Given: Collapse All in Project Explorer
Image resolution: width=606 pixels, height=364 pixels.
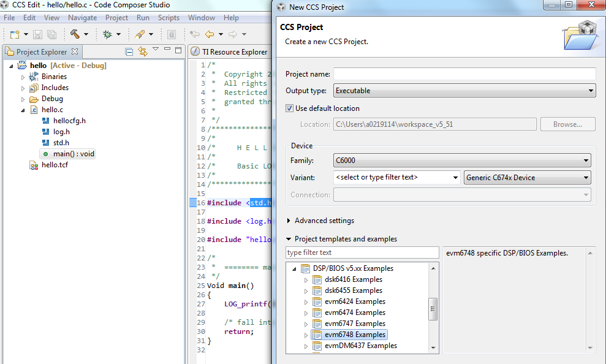Looking at the screenshot, I should (x=129, y=51).
